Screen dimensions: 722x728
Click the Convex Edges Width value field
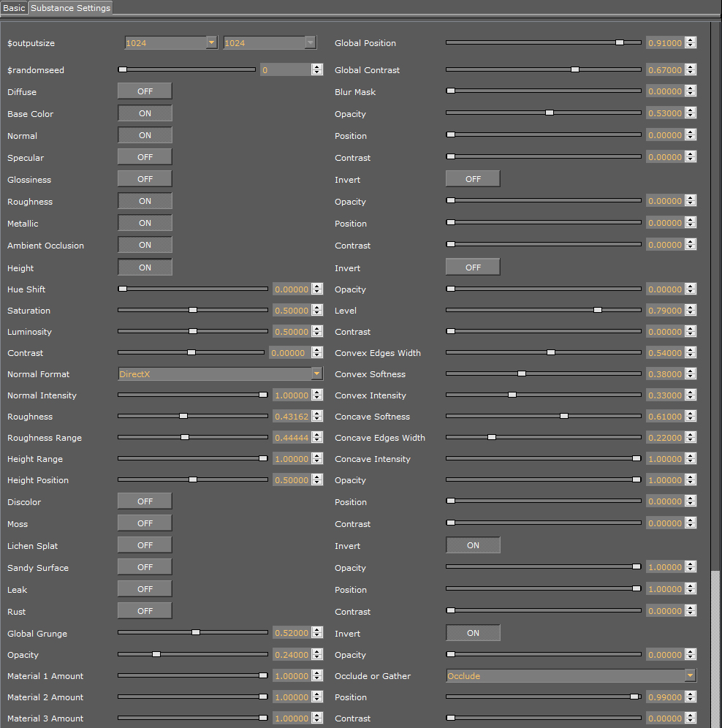click(664, 353)
